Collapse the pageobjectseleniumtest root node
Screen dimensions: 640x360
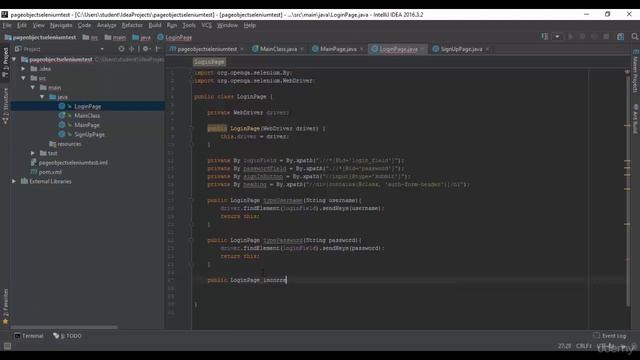14,60
